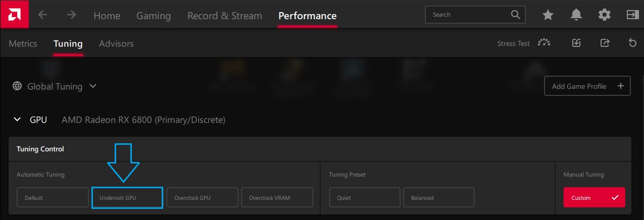
Task: Select Overclock VRAM option
Action: pos(277,197)
